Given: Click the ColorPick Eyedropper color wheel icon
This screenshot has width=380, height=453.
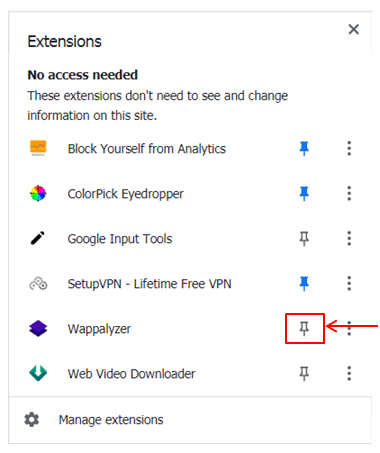Looking at the screenshot, I should click(38, 193).
